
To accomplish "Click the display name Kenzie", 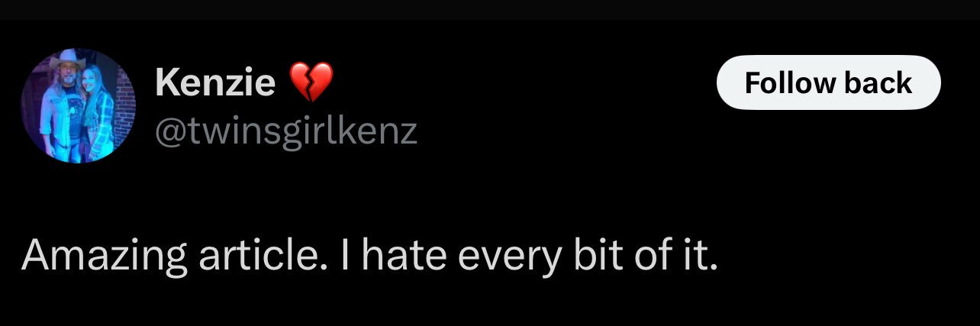I will click(x=214, y=82).
